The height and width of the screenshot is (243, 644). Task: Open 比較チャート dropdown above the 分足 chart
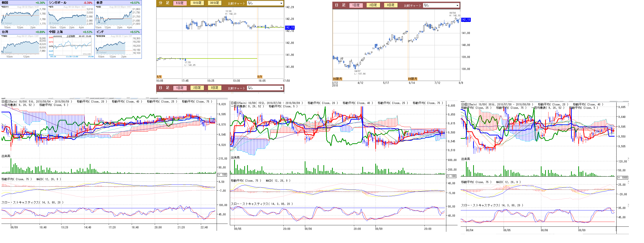[x=265, y=3]
